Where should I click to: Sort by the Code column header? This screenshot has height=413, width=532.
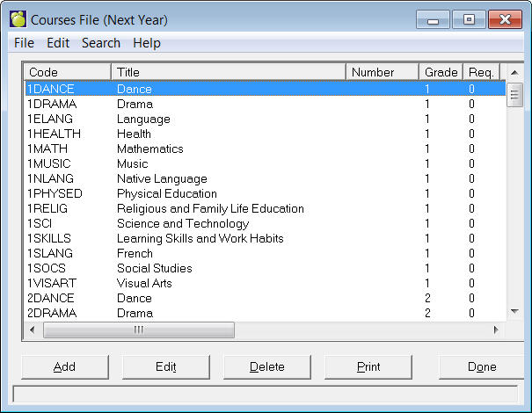pos(67,72)
